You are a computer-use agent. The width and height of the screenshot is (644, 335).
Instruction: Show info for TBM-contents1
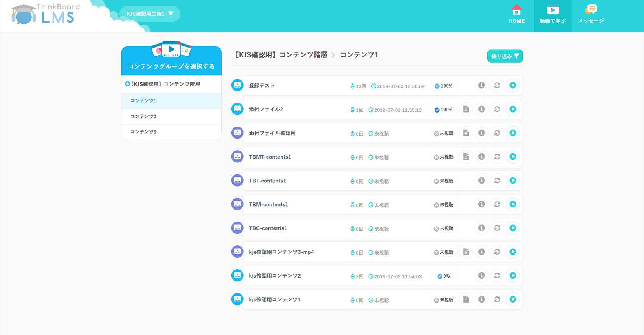pos(481,204)
